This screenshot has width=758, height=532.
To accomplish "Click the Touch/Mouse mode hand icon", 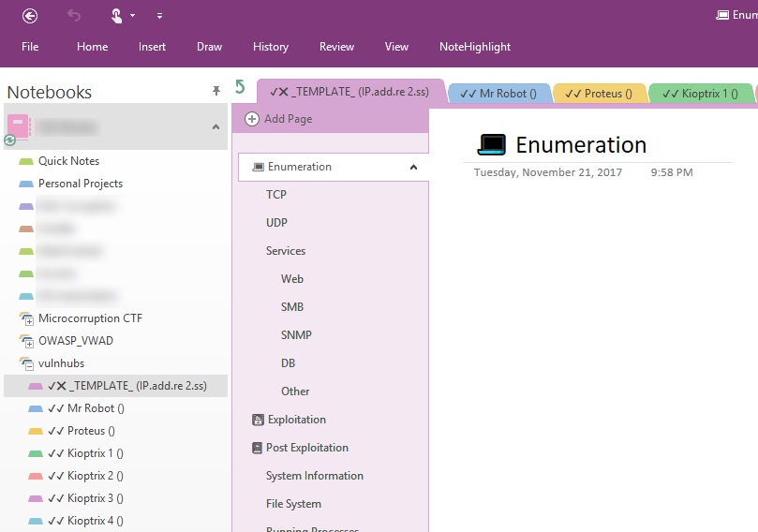I will click(117, 15).
